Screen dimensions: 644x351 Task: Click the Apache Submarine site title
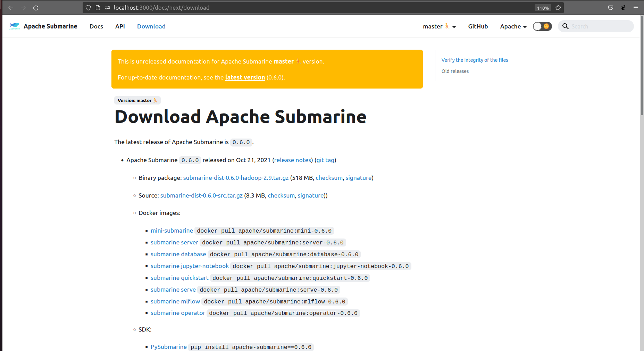50,26
